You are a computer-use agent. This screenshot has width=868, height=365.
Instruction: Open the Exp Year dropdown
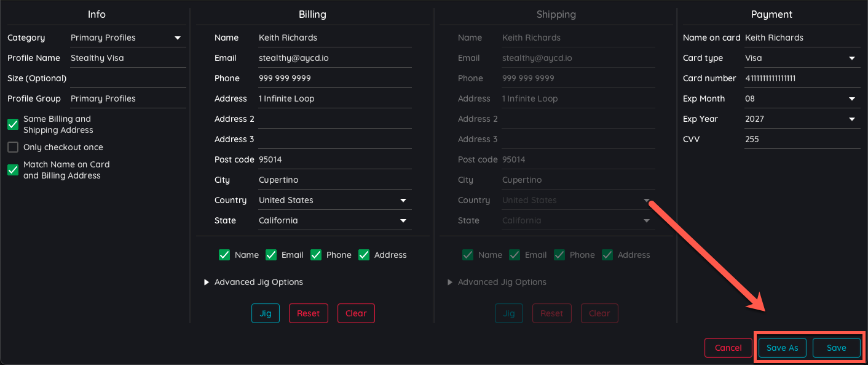[801, 118]
